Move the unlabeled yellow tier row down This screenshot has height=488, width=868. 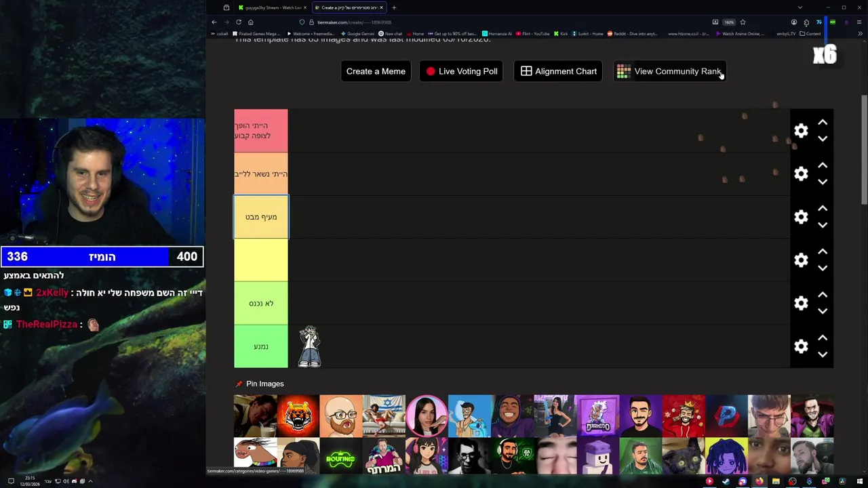(823, 268)
